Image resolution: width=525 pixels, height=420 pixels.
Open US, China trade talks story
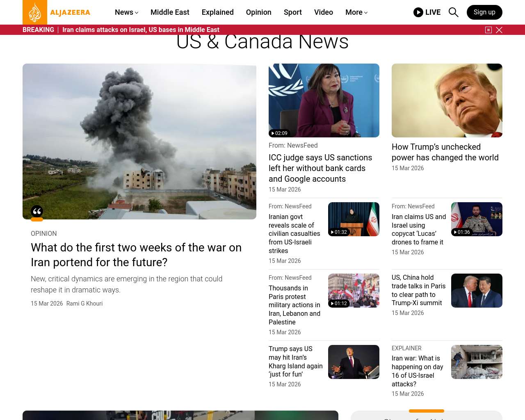(x=418, y=290)
